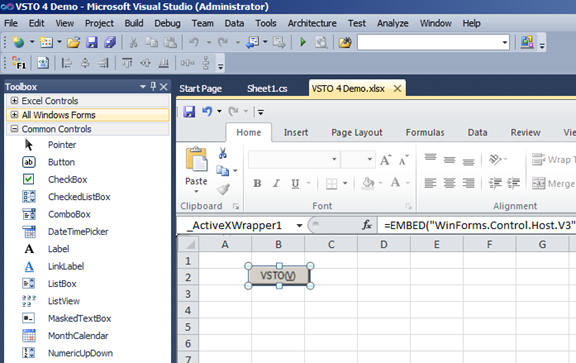
Task: Click the Insert Function fx icon
Action: tap(367, 225)
